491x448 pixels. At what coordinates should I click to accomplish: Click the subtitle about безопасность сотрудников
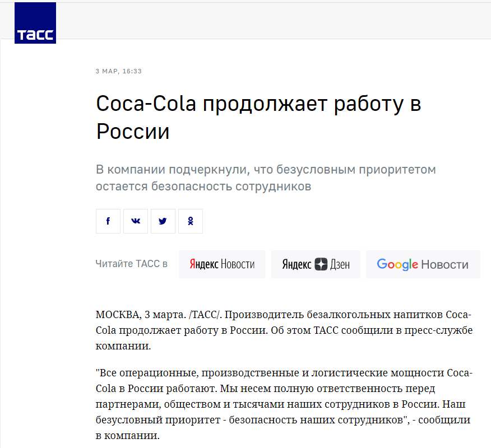[266, 178]
